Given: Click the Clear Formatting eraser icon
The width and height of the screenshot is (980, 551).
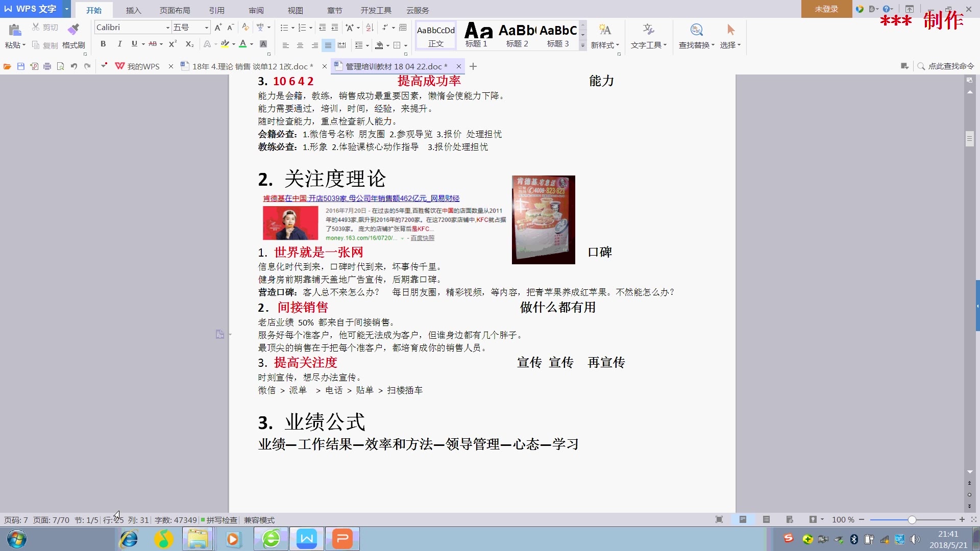Looking at the screenshot, I should coord(245,28).
